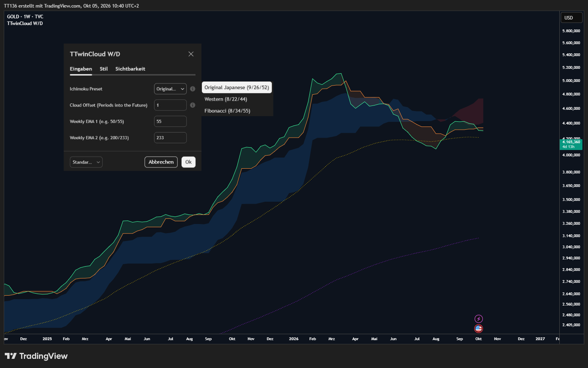Click the 3.500,000 price axis label
This screenshot has height=368, width=588.
pyautogui.click(x=571, y=199)
